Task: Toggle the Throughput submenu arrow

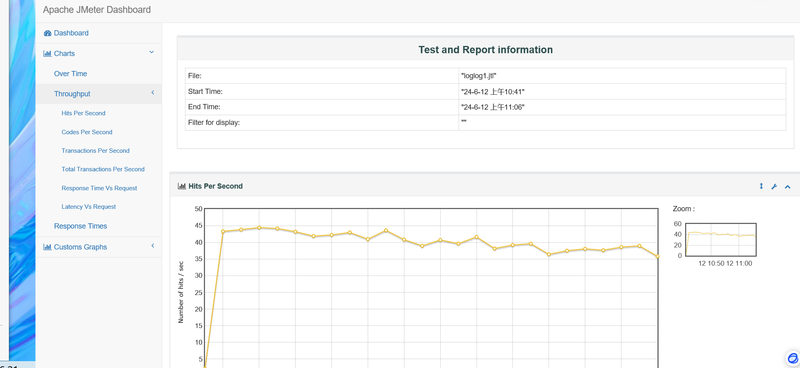Action: point(153,92)
